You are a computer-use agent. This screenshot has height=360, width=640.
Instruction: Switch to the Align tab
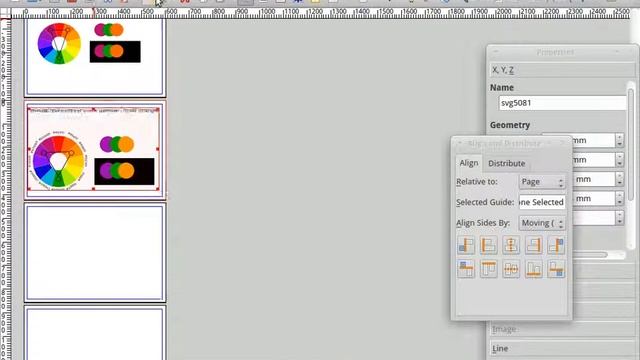click(469, 163)
